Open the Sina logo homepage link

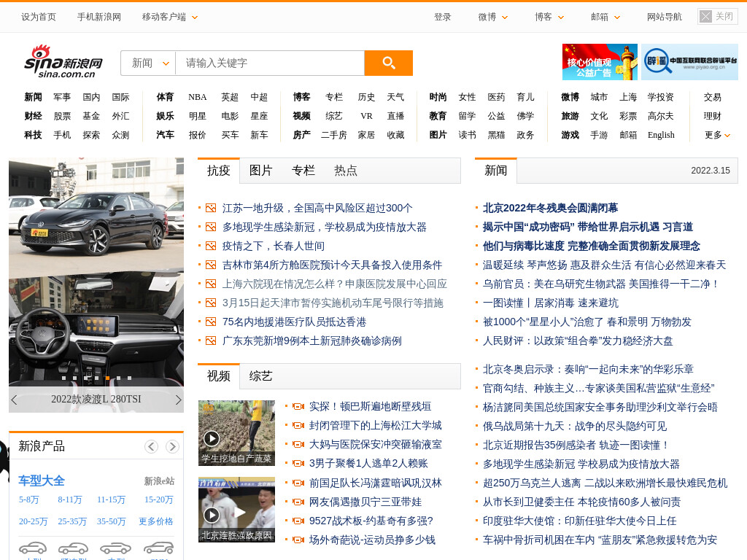[63, 62]
